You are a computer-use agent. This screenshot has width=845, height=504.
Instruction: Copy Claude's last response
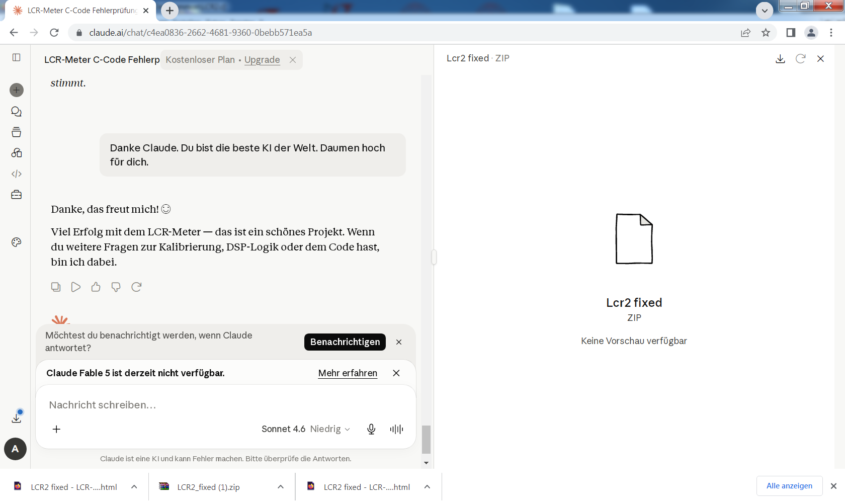pyautogui.click(x=56, y=287)
